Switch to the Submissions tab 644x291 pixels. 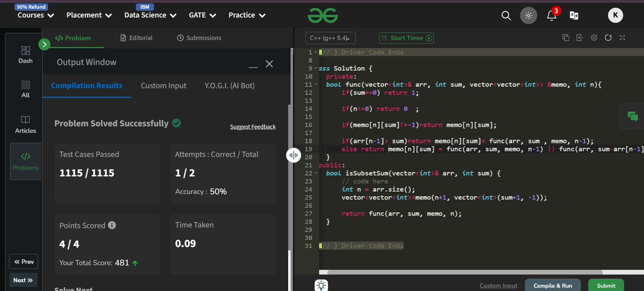click(x=199, y=38)
